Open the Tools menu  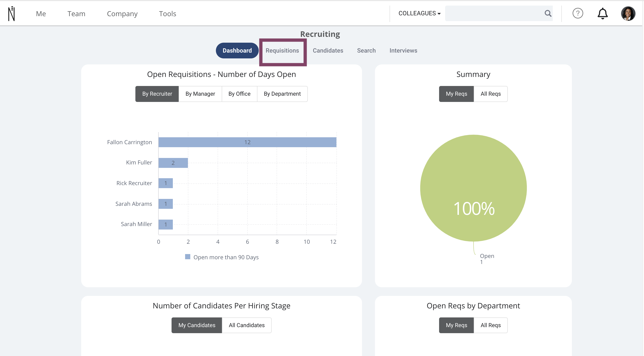(167, 14)
